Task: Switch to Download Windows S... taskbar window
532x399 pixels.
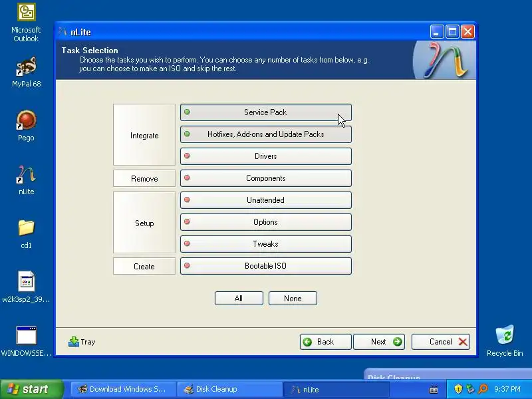Action: pyautogui.click(x=123, y=389)
